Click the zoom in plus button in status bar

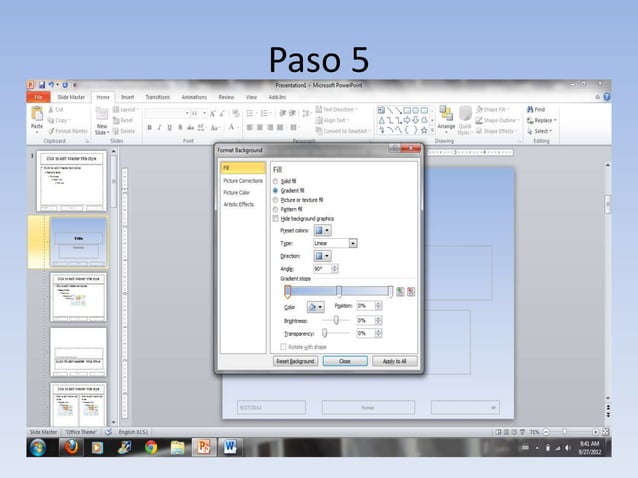click(595, 432)
